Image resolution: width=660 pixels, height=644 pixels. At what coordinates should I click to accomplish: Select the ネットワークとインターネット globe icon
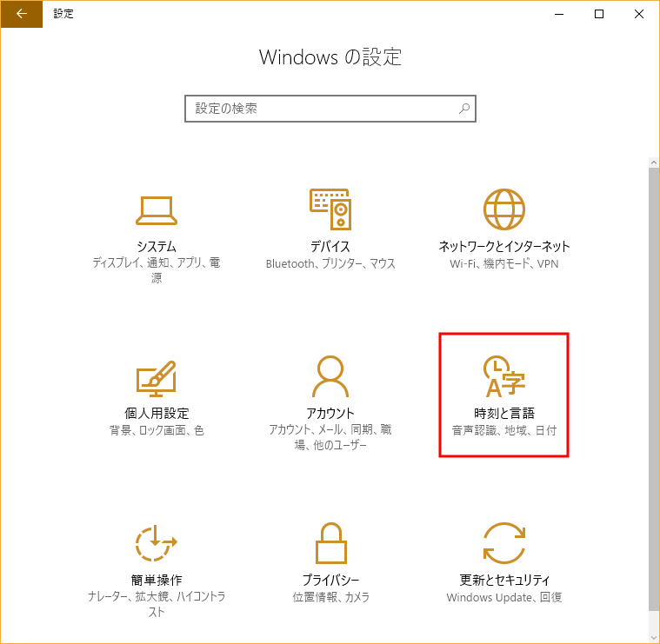504,209
